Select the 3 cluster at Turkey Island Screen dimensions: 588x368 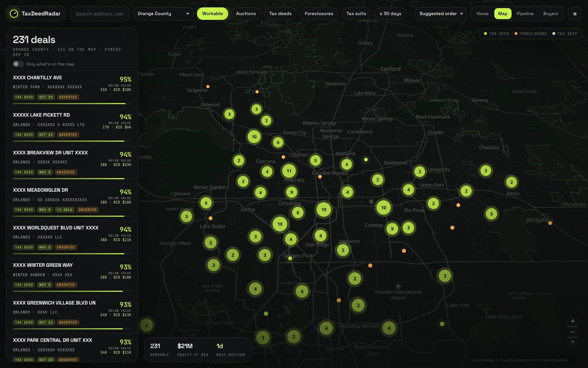click(186, 217)
